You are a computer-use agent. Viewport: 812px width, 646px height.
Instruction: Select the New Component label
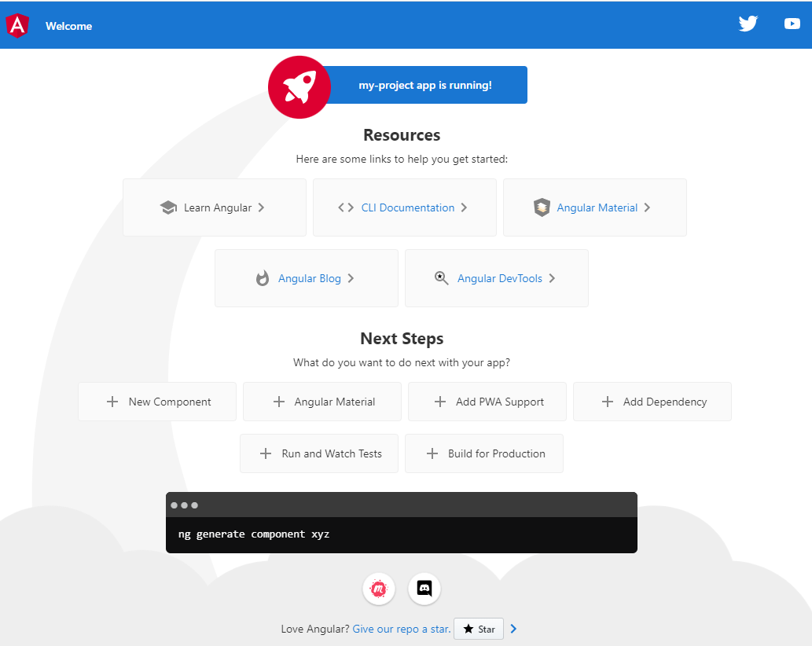point(170,402)
